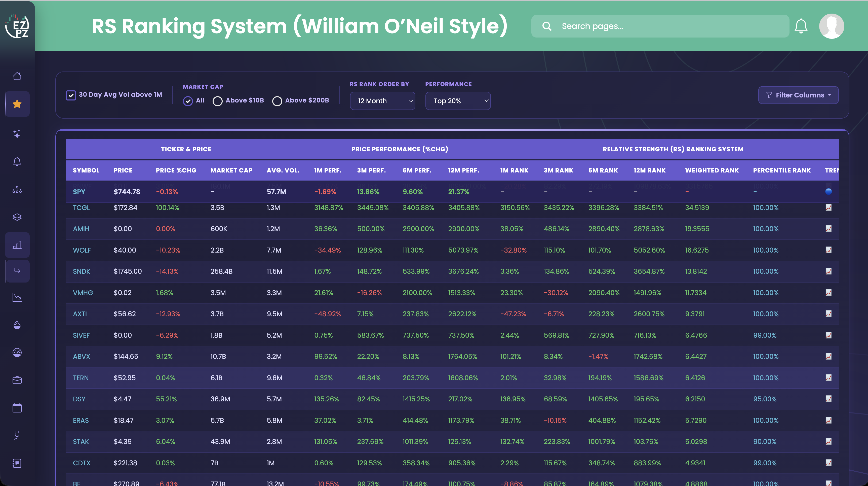Focus the Search pages field
This screenshot has width=868, height=486.
click(x=660, y=26)
